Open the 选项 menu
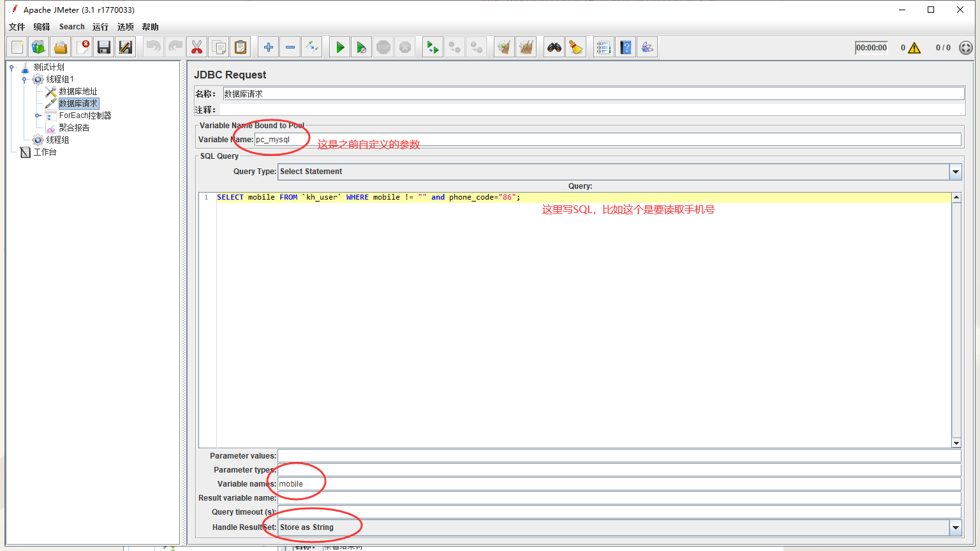 point(125,27)
